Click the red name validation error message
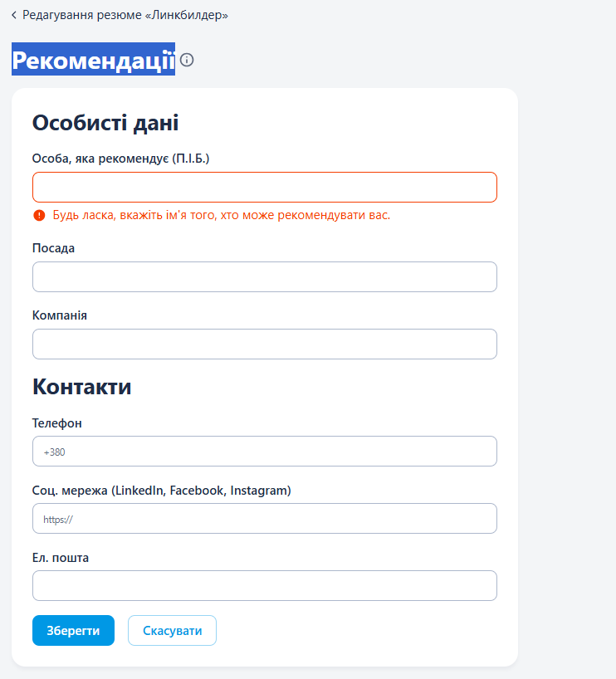Viewport: 616px width, 679px height. [221, 216]
